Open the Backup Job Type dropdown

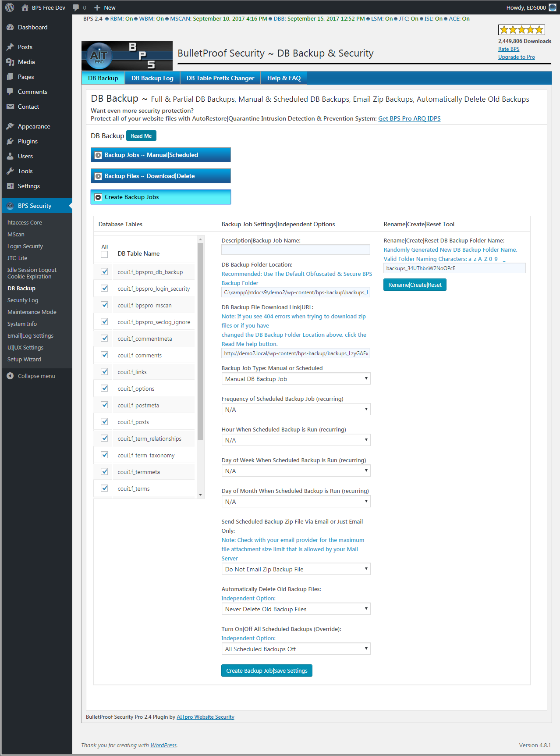(x=296, y=379)
